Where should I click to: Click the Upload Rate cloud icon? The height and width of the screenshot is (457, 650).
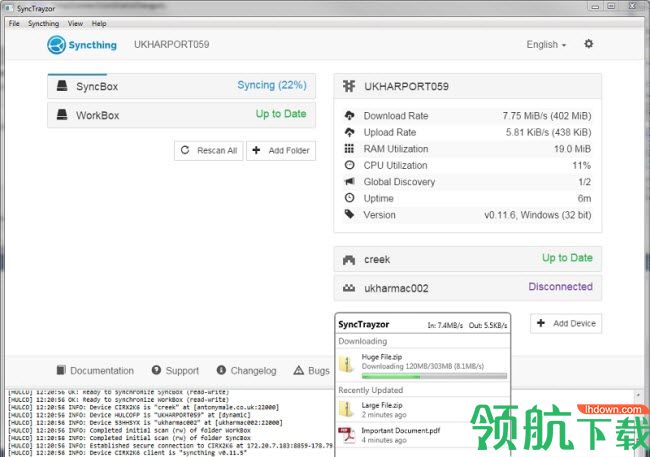[x=349, y=132]
